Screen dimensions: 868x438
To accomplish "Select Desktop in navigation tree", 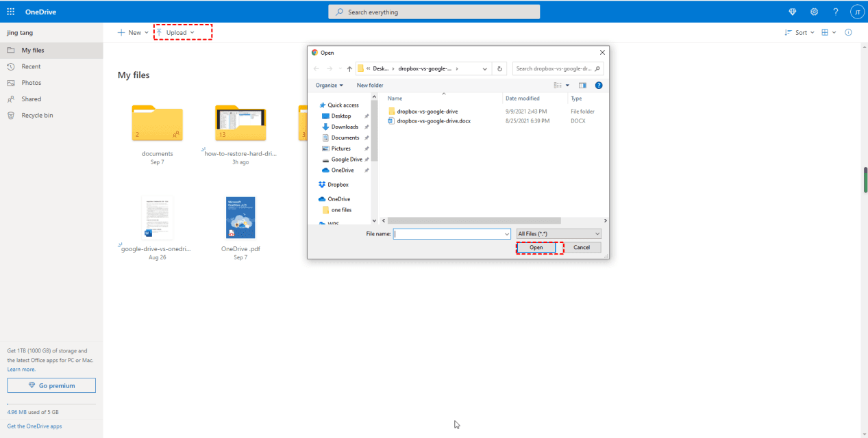I will pyautogui.click(x=340, y=116).
